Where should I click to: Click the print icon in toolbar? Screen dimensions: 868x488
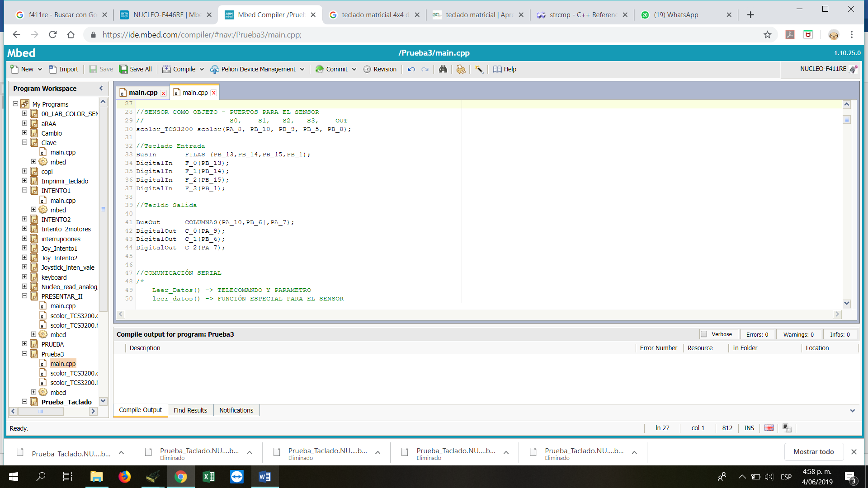[x=461, y=69]
